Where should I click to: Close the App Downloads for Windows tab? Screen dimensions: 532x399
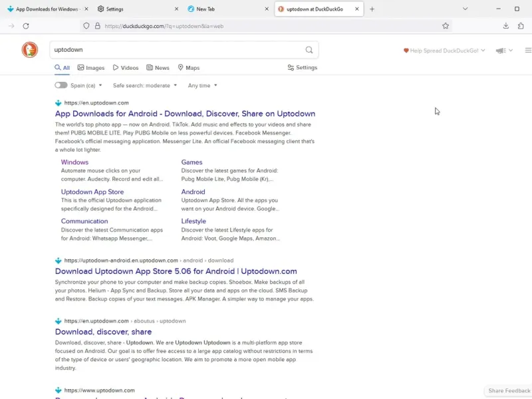86,9
